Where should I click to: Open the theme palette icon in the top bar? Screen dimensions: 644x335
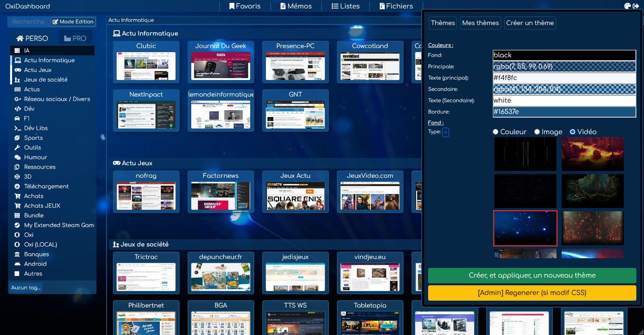627,6
